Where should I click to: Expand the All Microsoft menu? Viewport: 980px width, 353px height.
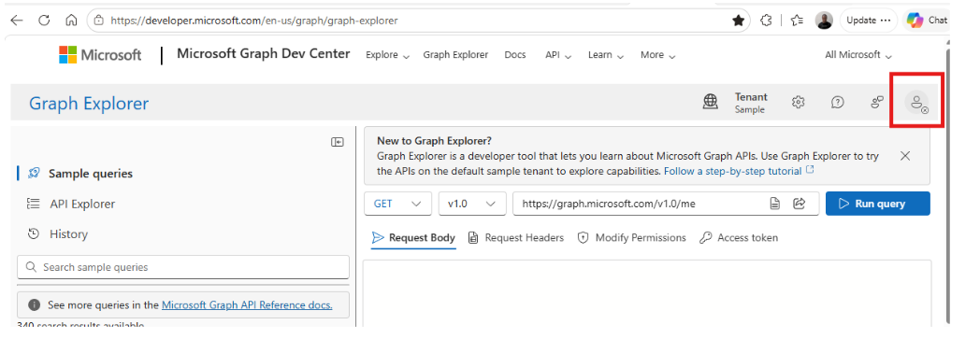tap(857, 55)
